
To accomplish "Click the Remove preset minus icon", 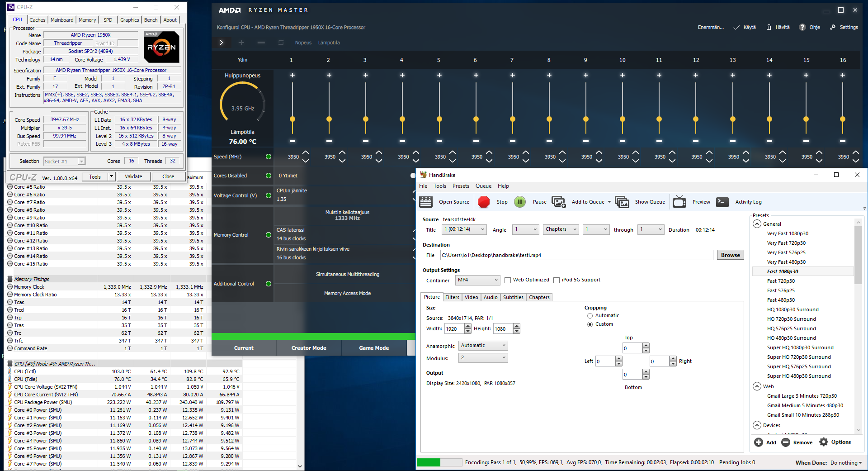I will (x=786, y=442).
